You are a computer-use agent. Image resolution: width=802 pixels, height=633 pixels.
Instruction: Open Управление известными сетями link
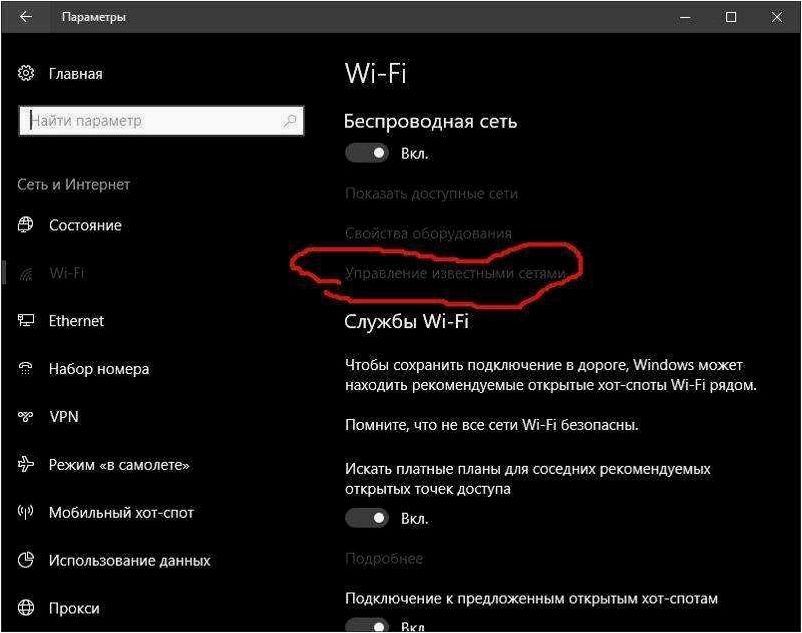pos(455,274)
